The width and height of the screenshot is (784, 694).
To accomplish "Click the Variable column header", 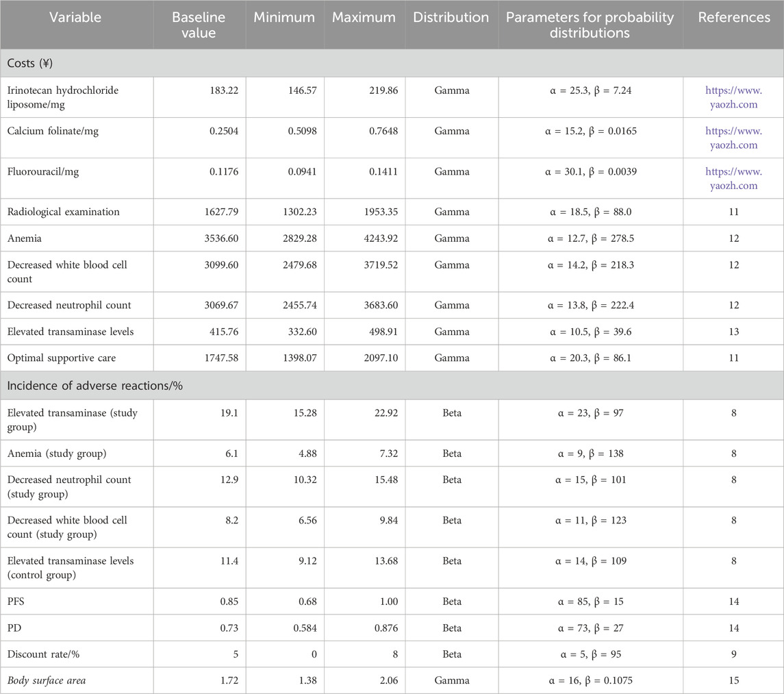I will (77, 17).
